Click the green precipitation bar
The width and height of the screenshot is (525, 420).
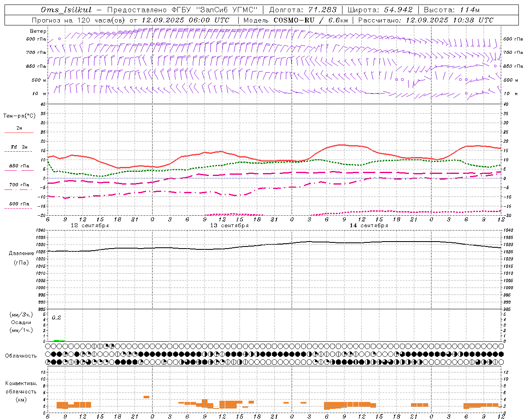pos(59,340)
